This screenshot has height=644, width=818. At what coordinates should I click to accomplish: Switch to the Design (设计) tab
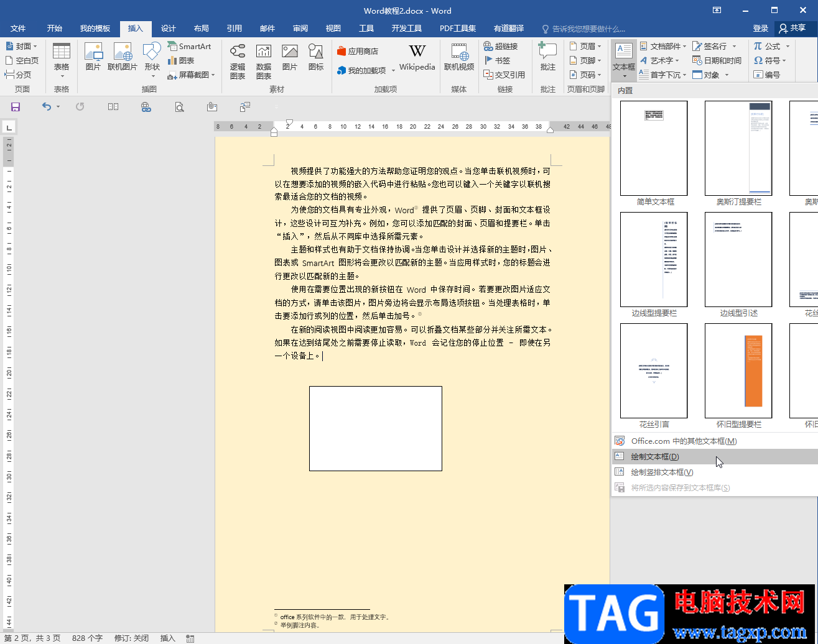point(169,29)
